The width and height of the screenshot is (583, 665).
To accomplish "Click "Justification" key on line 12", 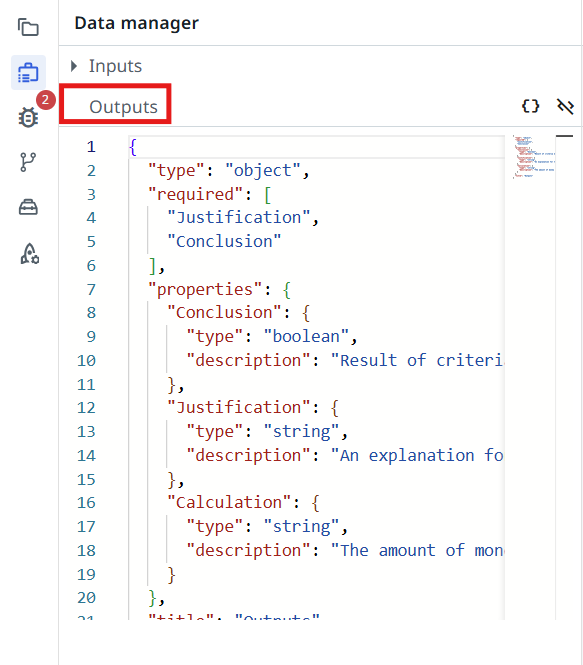I will click(239, 408).
